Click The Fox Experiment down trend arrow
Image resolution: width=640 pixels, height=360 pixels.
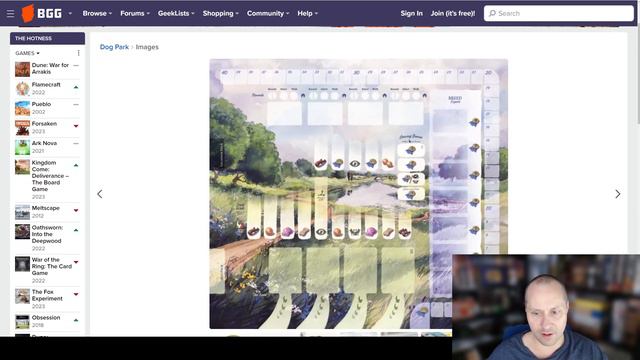[x=76, y=294]
